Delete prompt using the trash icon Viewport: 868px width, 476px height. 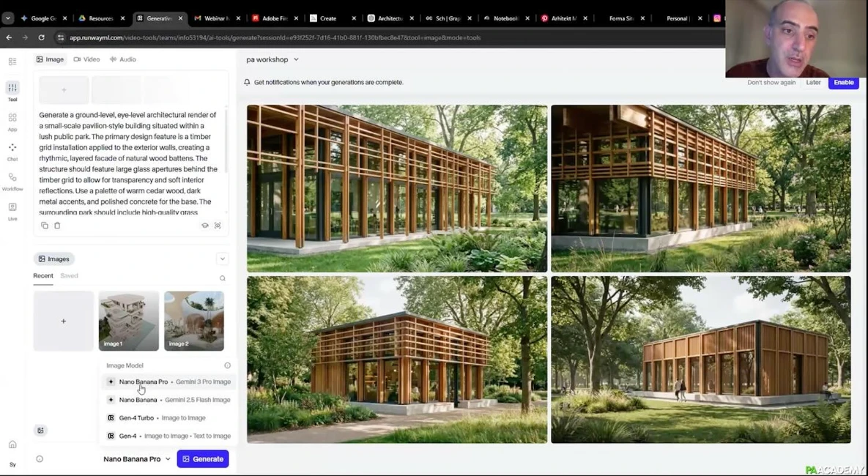coord(57,226)
